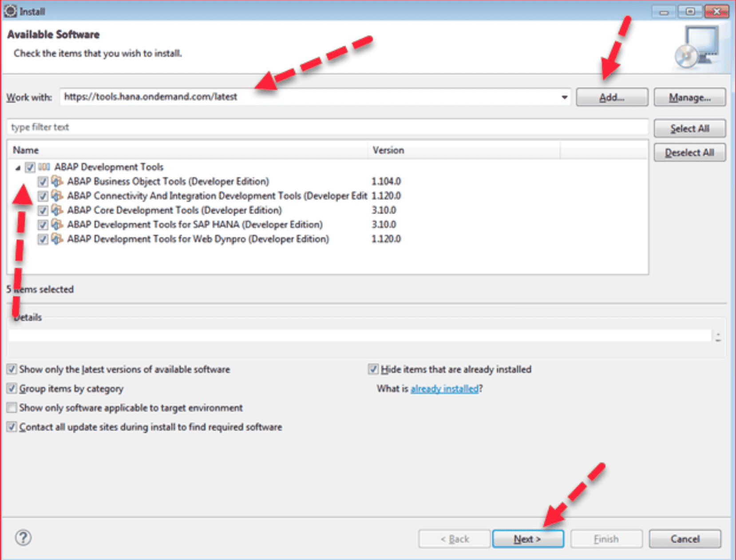Open the Work with dropdown list

(x=563, y=97)
